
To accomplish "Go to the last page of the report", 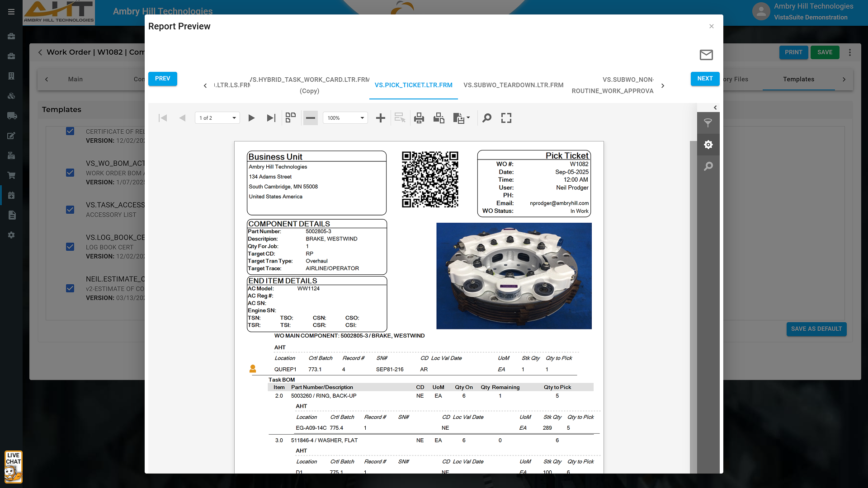I will 271,118.
